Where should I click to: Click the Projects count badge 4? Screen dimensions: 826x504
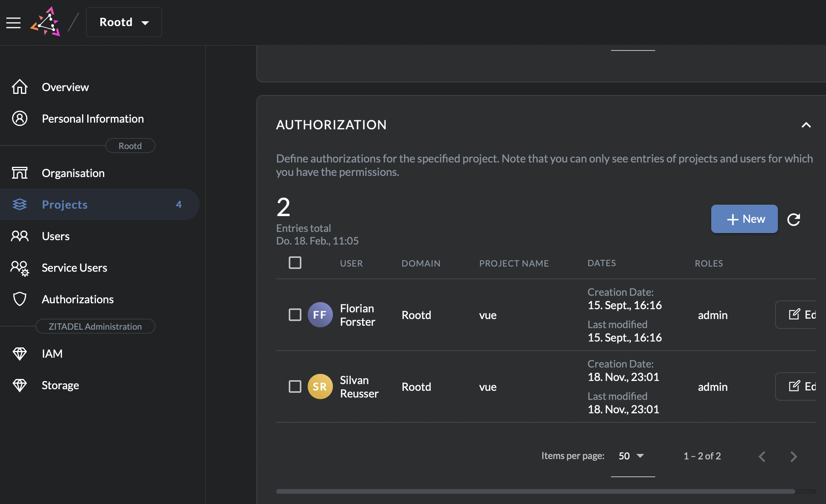179,204
